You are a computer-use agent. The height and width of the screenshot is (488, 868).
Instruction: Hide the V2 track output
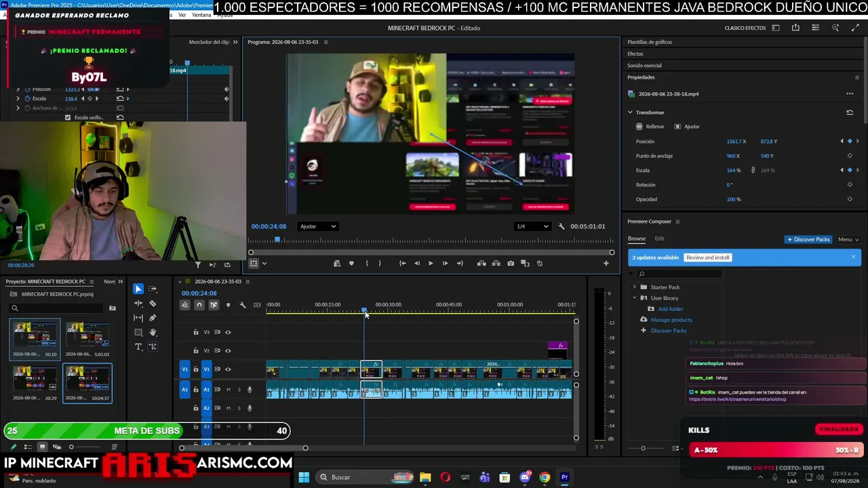228,350
